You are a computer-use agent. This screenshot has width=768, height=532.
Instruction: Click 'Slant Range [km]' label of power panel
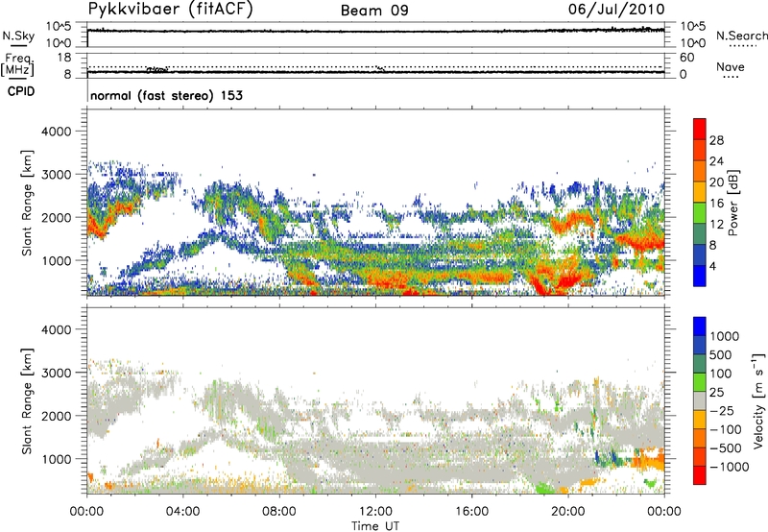pyautogui.click(x=27, y=203)
